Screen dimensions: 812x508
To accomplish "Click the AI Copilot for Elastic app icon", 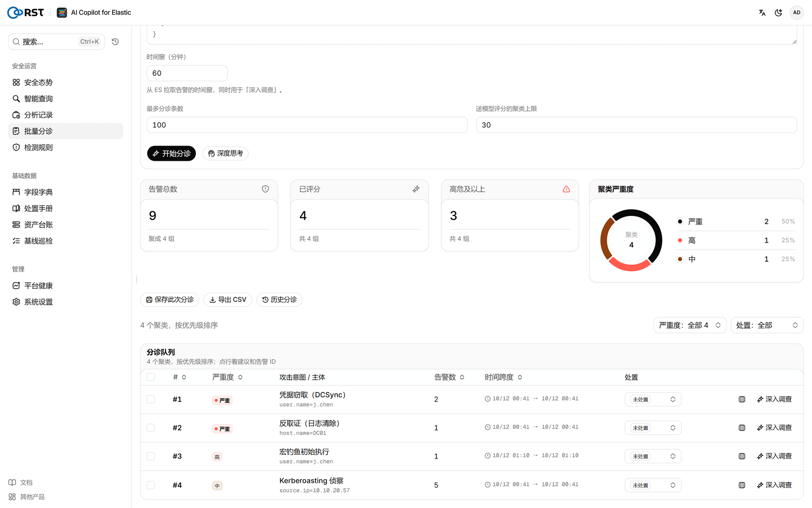I will (x=62, y=13).
